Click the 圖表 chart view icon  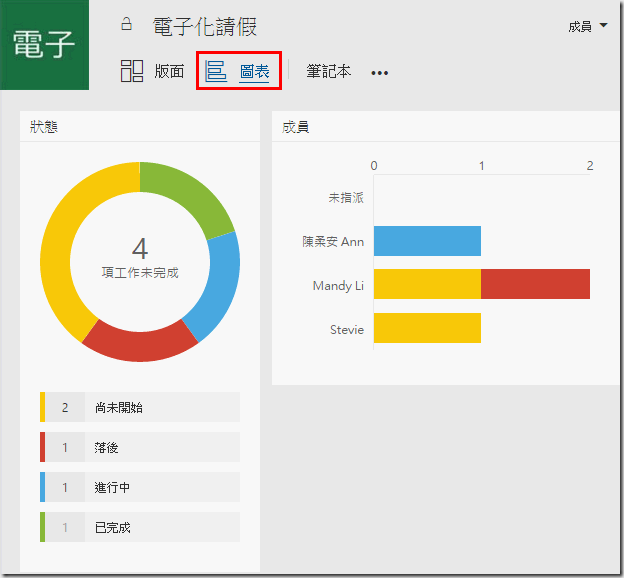(215, 71)
